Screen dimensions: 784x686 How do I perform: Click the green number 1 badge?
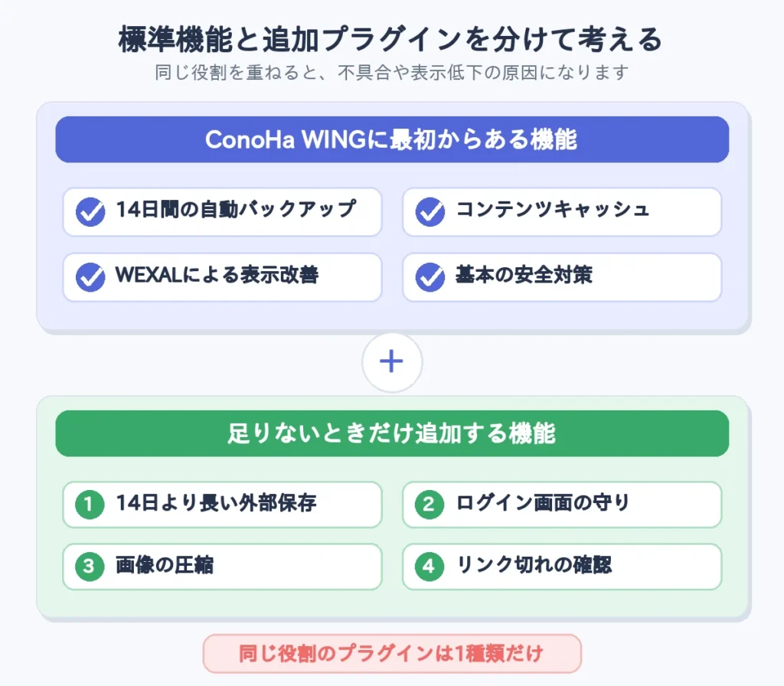click(x=90, y=505)
